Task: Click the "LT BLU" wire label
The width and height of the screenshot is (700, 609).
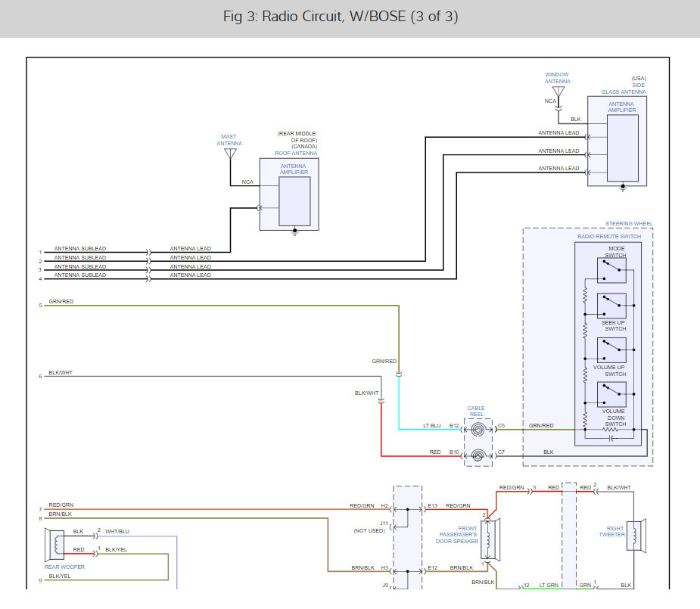Action: point(431,426)
